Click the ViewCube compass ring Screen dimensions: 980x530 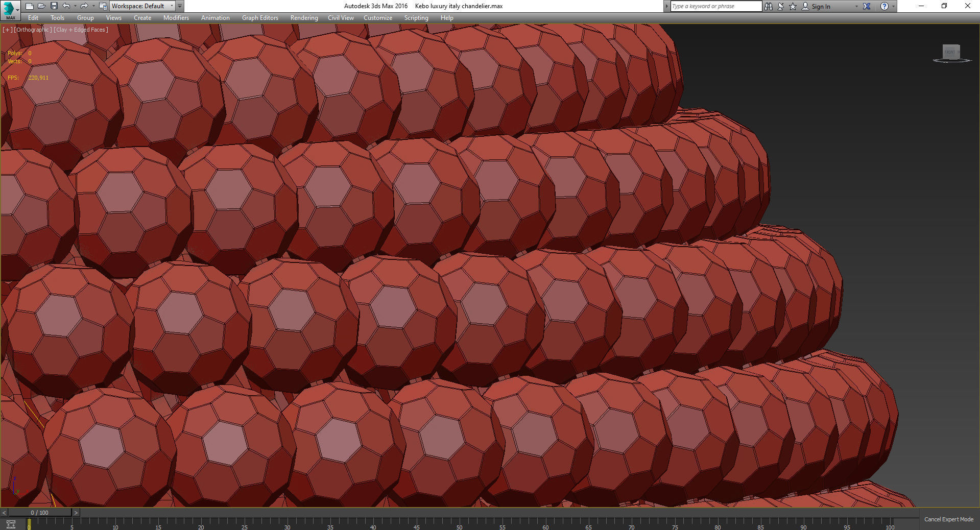(x=952, y=61)
